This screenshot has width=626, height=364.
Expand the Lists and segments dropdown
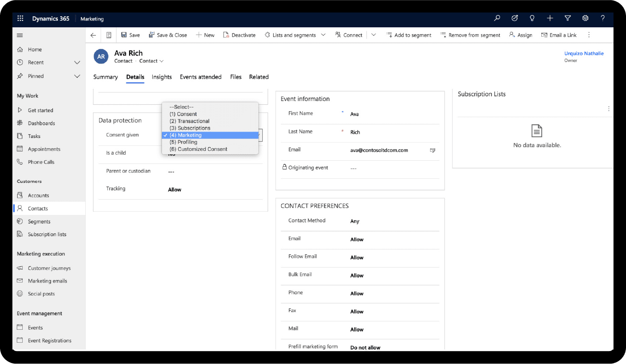tap(323, 35)
